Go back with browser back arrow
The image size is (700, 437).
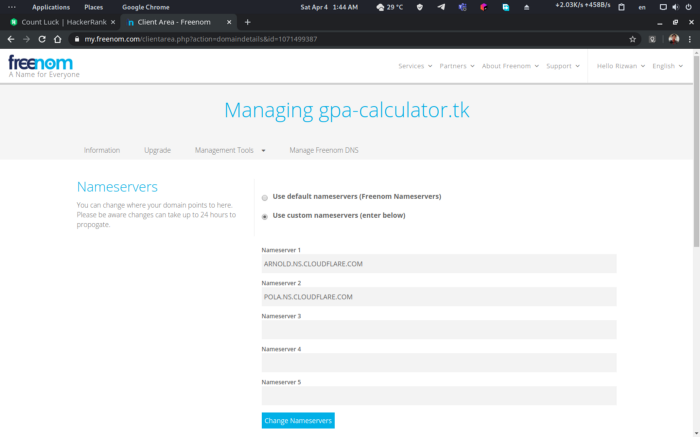(11, 39)
